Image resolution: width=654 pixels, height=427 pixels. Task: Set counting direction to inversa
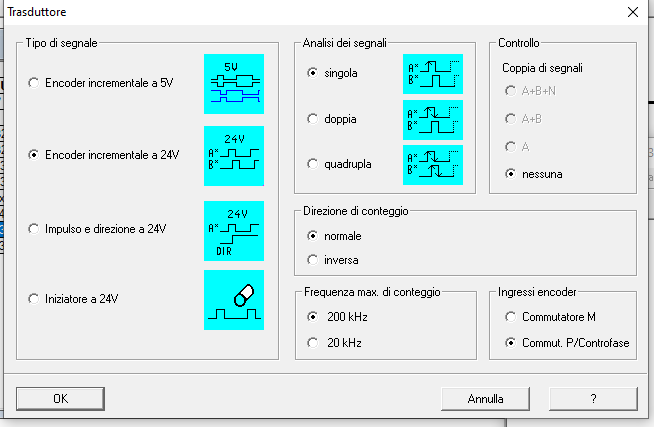[x=333, y=260]
